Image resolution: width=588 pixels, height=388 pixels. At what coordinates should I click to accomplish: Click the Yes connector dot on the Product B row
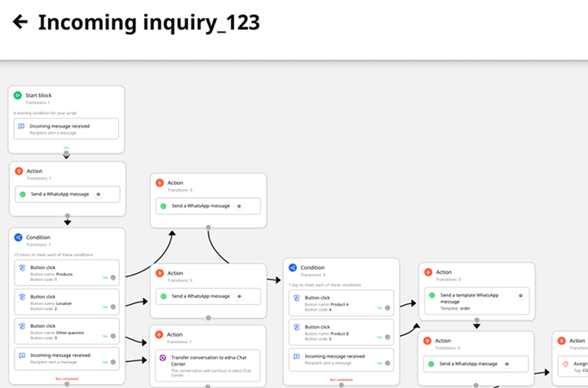[387, 337]
